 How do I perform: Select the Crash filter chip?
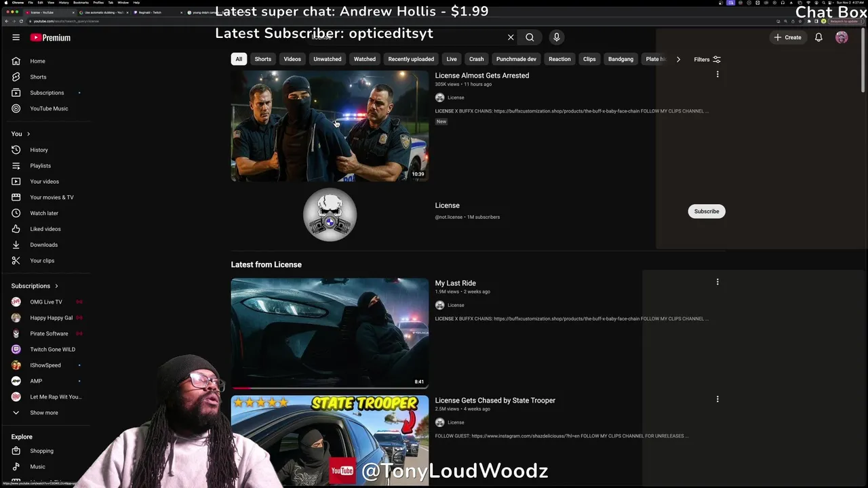477,59
